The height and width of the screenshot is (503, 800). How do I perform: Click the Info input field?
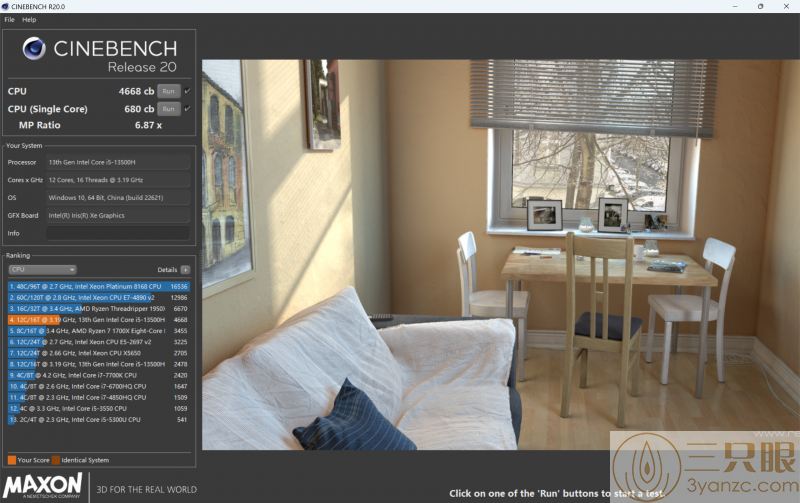[x=118, y=233]
